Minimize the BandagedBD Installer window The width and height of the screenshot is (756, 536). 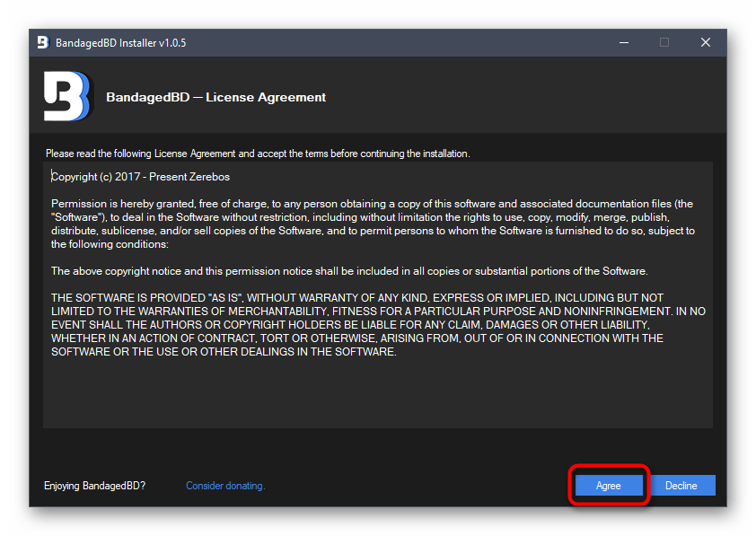coord(624,42)
